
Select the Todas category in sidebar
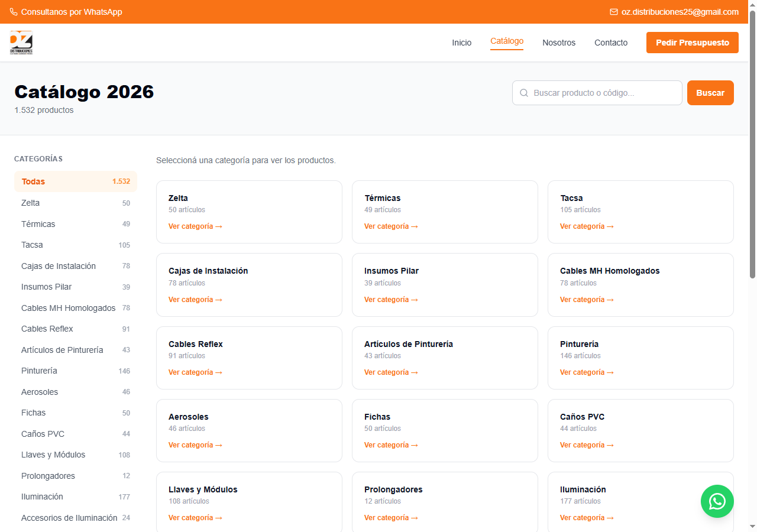point(76,181)
